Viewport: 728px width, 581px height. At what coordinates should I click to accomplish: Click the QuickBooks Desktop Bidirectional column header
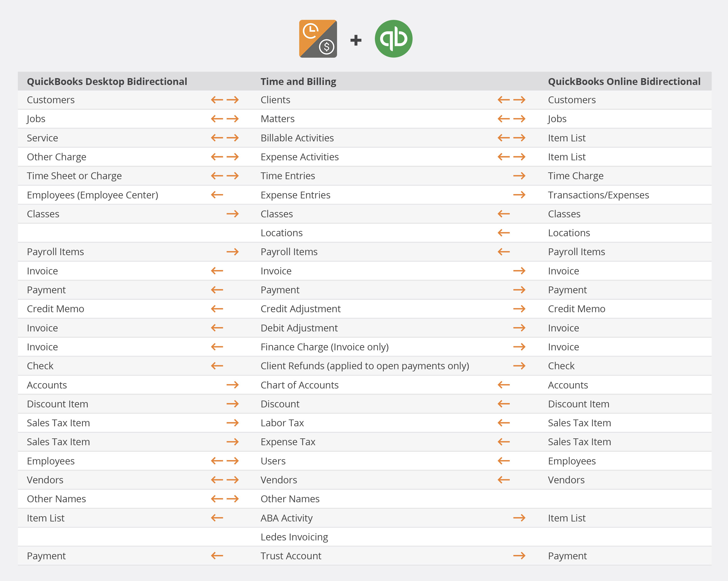tap(107, 81)
